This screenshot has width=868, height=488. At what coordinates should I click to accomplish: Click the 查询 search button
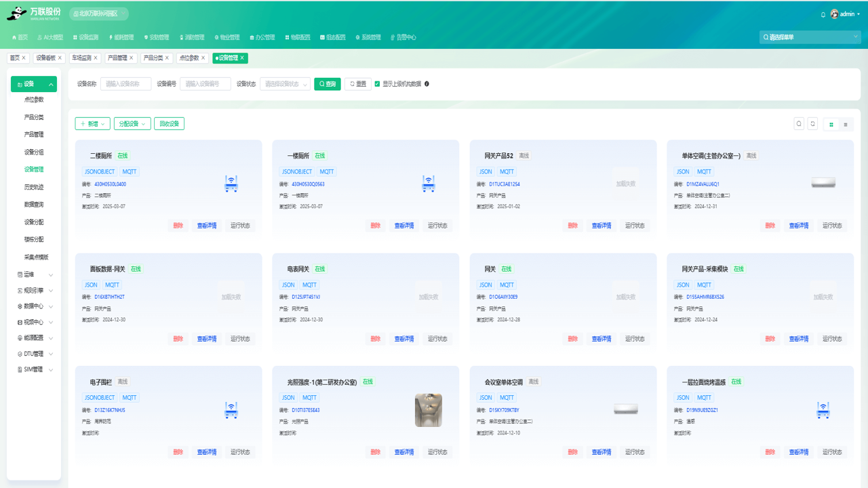click(328, 84)
